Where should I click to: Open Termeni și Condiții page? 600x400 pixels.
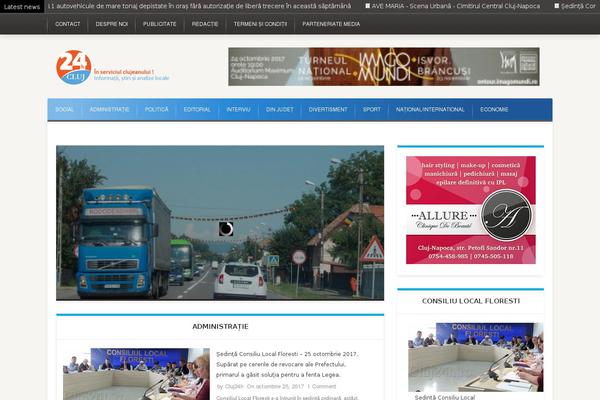[x=260, y=24]
